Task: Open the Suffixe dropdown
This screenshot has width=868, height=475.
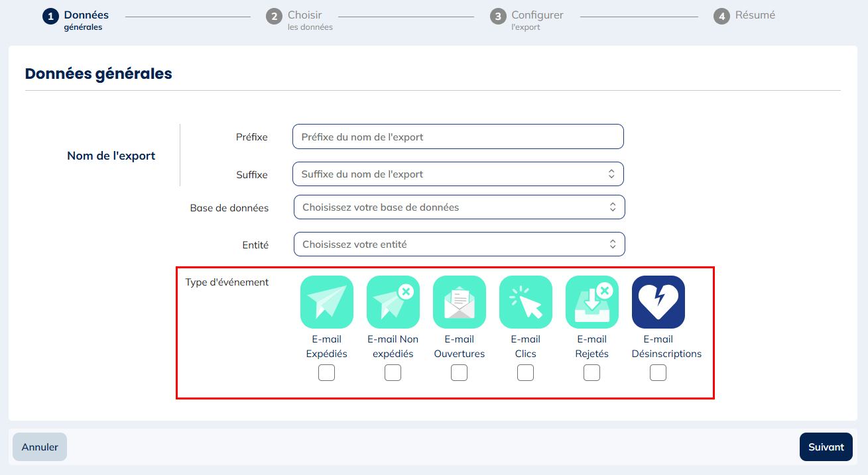Action: coord(458,174)
